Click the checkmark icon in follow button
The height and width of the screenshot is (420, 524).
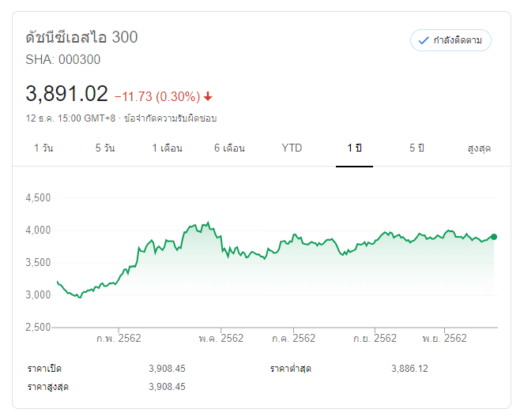pyautogui.click(x=423, y=40)
